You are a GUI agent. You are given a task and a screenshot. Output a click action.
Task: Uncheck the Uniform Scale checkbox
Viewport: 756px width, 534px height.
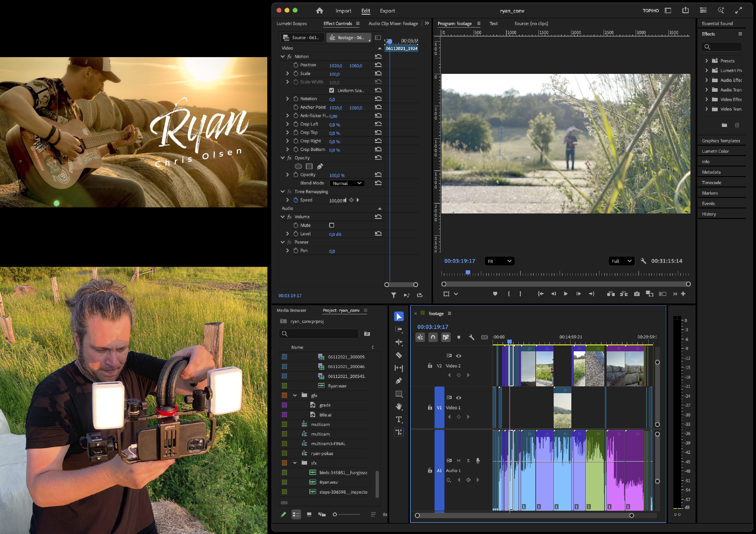pyautogui.click(x=332, y=91)
